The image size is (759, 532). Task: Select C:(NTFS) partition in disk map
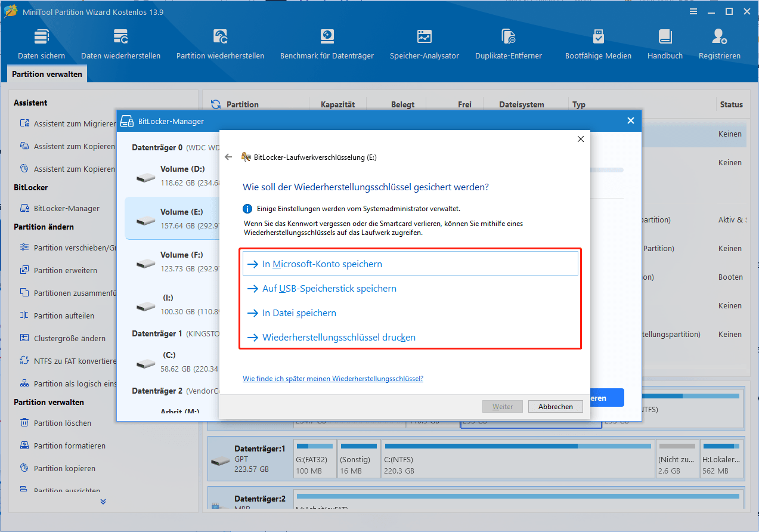[x=517, y=459]
